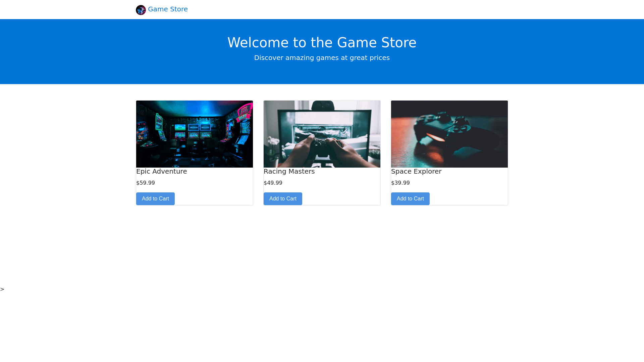Add Space Explorer to the cart
The width and height of the screenshot is (644, 362).
tap(410, 198)
